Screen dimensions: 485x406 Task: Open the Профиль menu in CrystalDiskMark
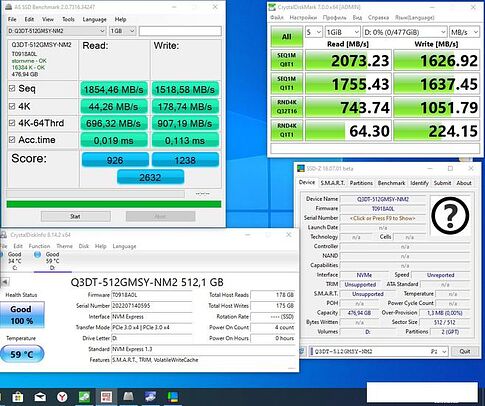pyautogui.click(x=334, y=17)
